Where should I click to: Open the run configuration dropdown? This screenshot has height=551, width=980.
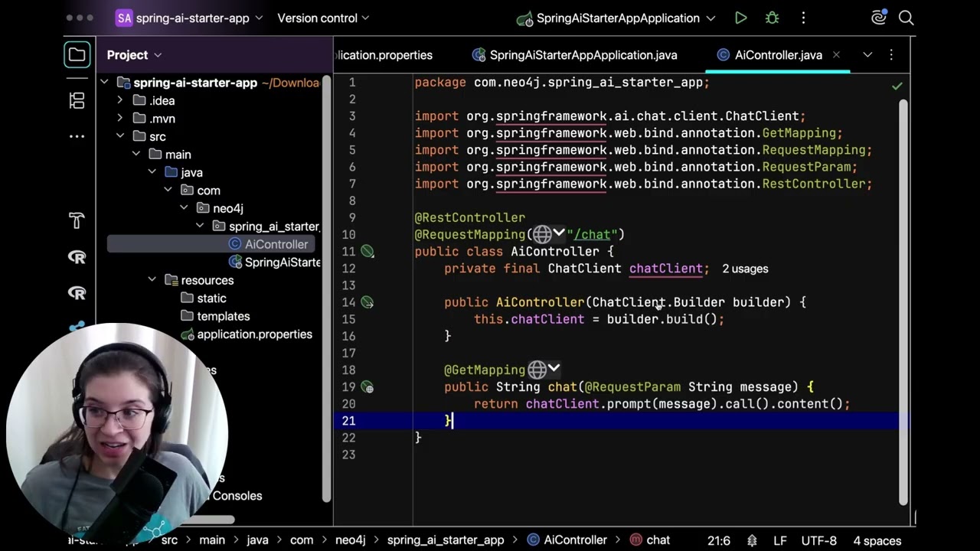point(616,18)
